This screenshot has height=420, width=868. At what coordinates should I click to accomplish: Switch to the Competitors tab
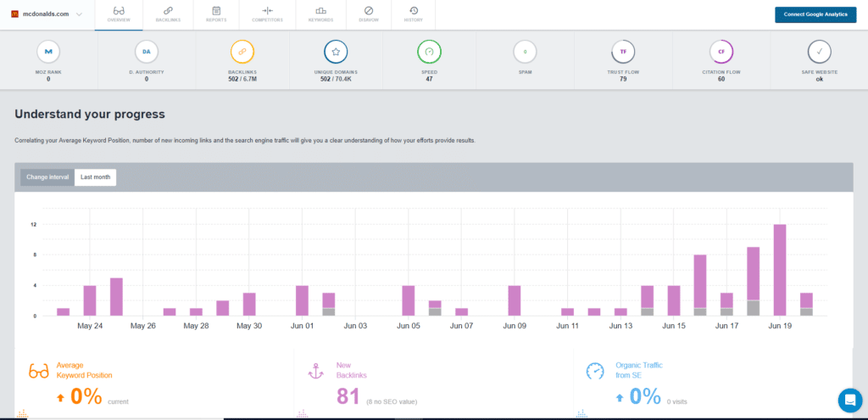tap(267, 14)
